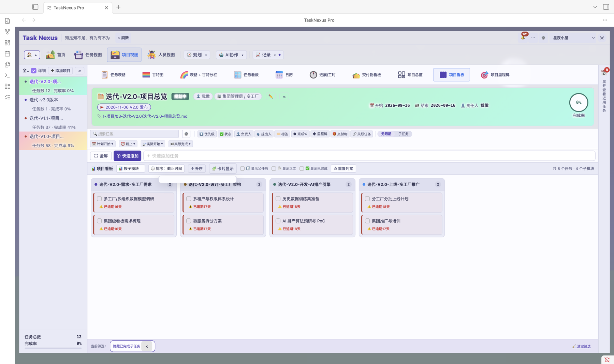Click the pencil edit icon in project header
Viewport: 614px width, 364px height.
point(271,97)
